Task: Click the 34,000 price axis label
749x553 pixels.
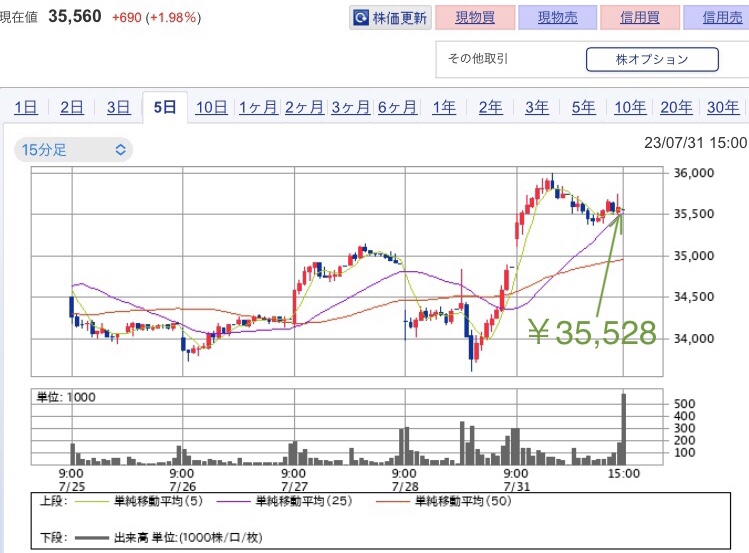Action: (x=694, y=339)
